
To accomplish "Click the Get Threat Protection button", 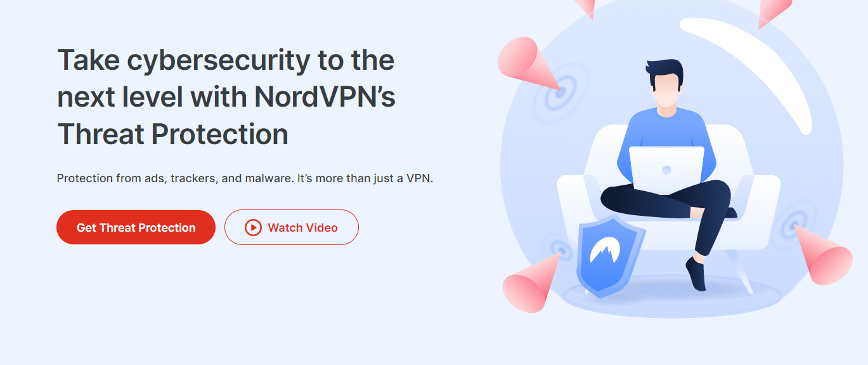I will [136, 227].
